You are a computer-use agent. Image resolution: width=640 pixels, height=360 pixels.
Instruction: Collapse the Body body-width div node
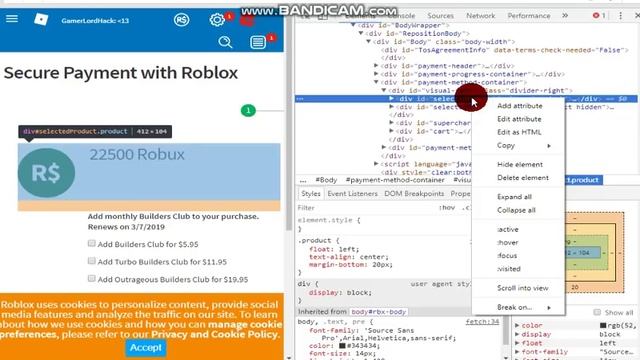(369, 42)
